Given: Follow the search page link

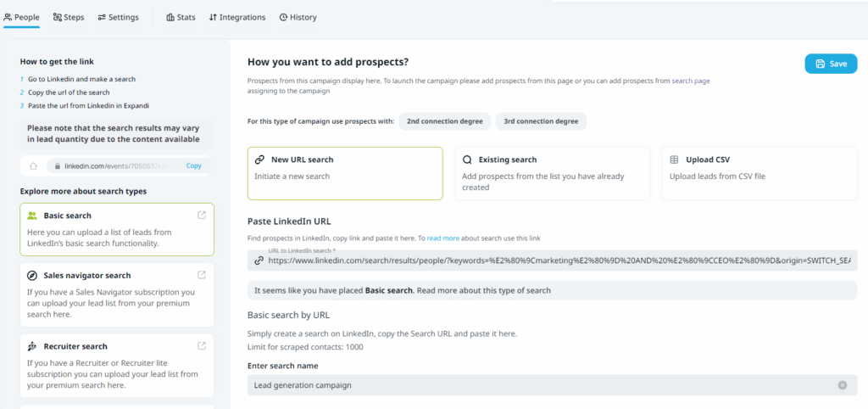Looking at the screenshot, I should coord(691,81).
